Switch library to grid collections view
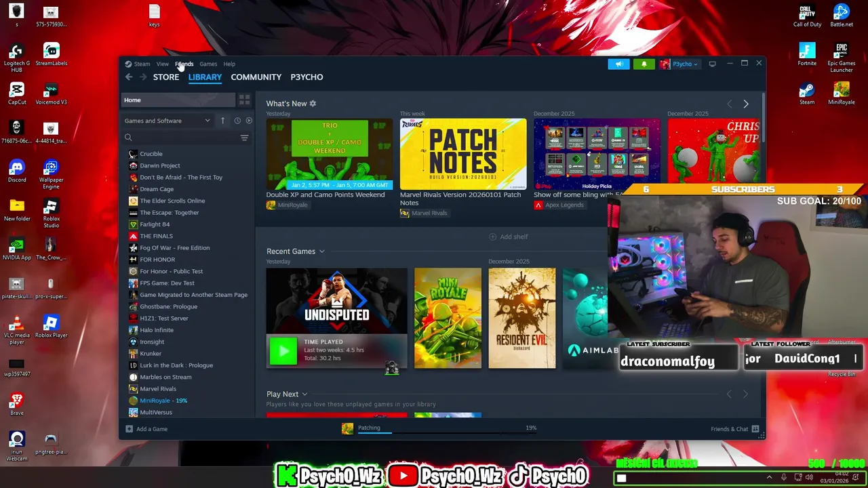This screenshot has height=488, width=868. [244, 100]
